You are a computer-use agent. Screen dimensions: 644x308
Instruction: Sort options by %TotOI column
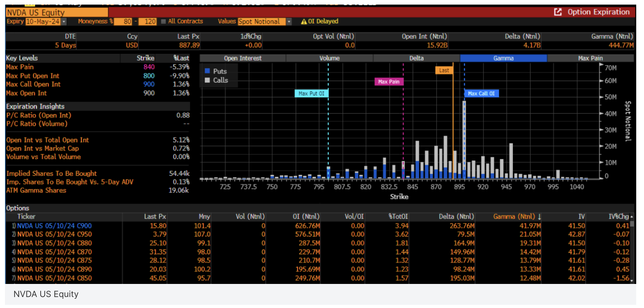coord(398,217)
